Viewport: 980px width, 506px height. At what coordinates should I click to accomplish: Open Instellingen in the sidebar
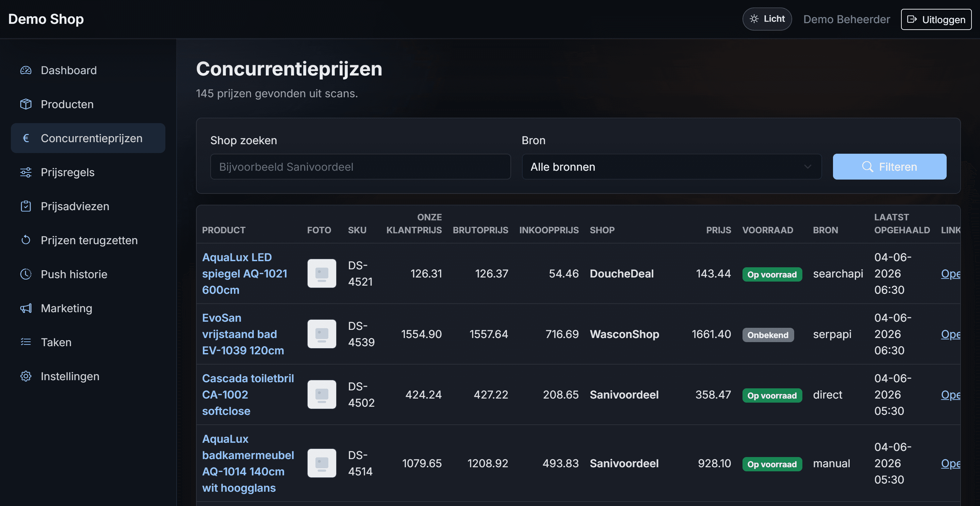click(88, 376)
